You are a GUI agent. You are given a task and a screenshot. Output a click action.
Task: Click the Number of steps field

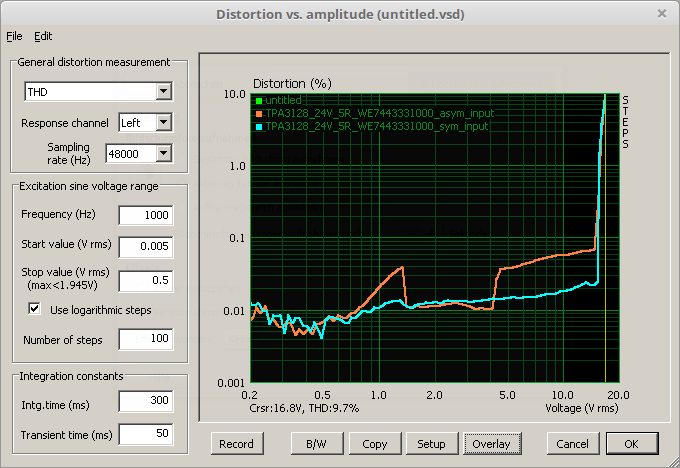point(145,340)
